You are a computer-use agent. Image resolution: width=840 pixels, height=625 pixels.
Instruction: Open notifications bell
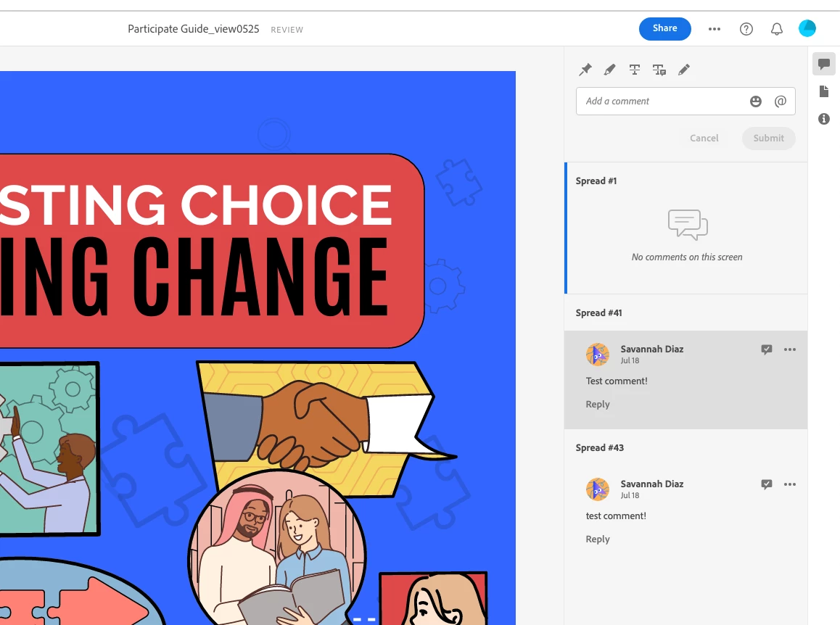point(777,29)
